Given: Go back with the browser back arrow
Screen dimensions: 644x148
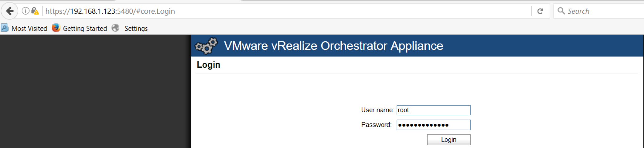Looking at the screenshot, I should (x=10, y=11).
